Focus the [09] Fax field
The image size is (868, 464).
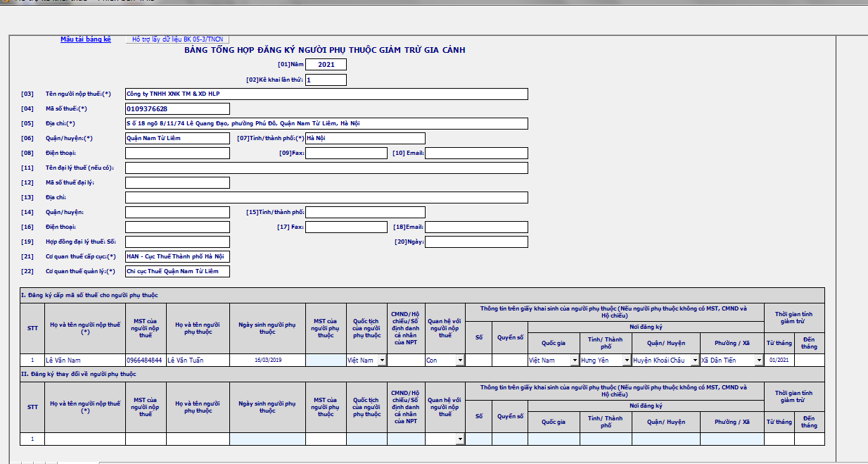346,153
